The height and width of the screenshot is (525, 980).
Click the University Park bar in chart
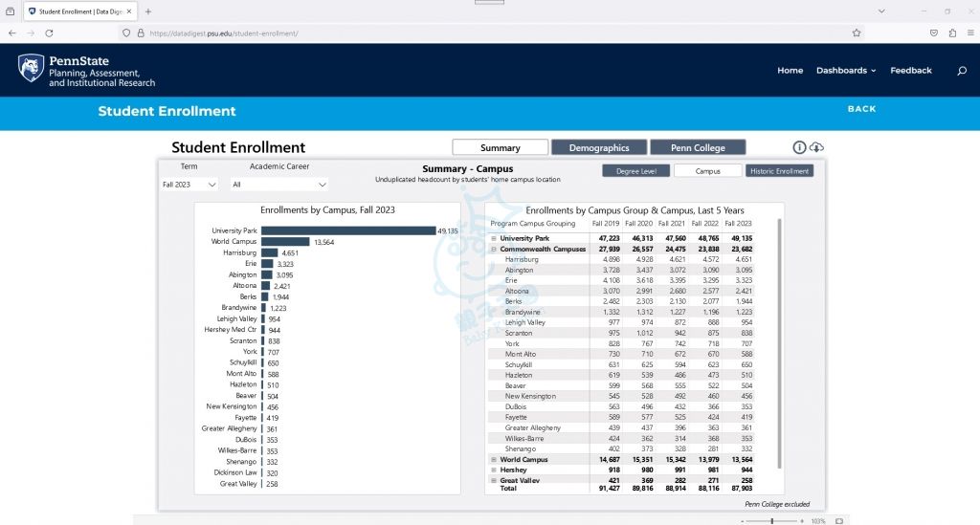click(348, 231)
